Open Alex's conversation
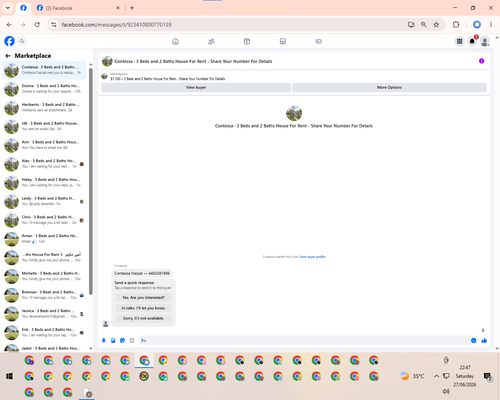500x400 pixels. [44, 164]
